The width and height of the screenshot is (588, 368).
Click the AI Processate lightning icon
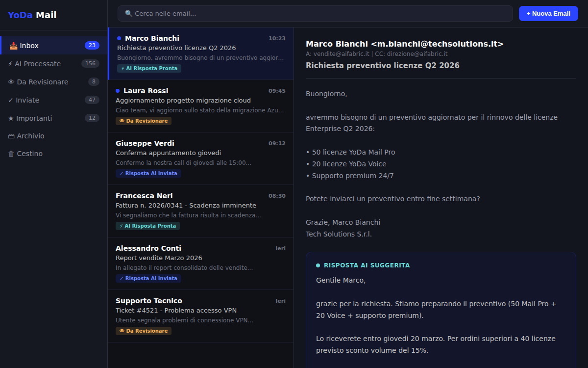coord(10,64)
